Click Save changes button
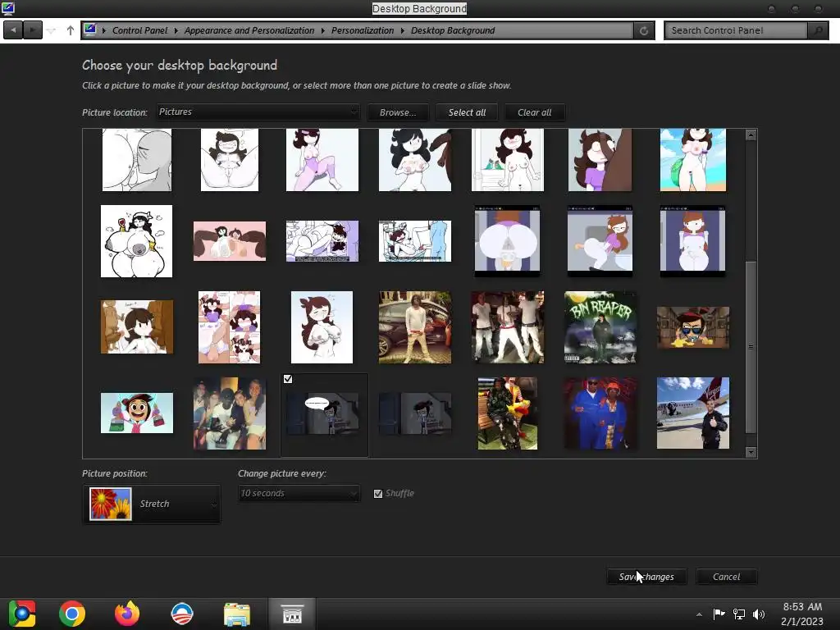This screenshot has height=630, width=840. pyautogui.click(x=646, y=577)
